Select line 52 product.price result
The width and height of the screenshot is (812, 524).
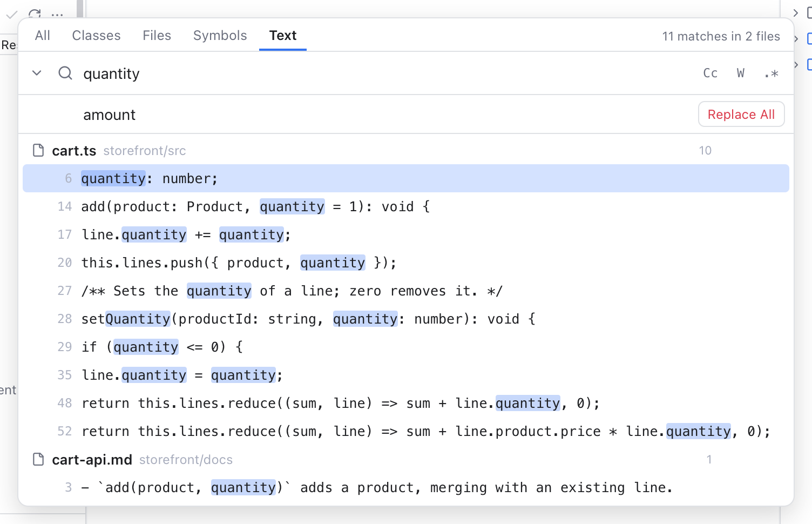[406, 431]
